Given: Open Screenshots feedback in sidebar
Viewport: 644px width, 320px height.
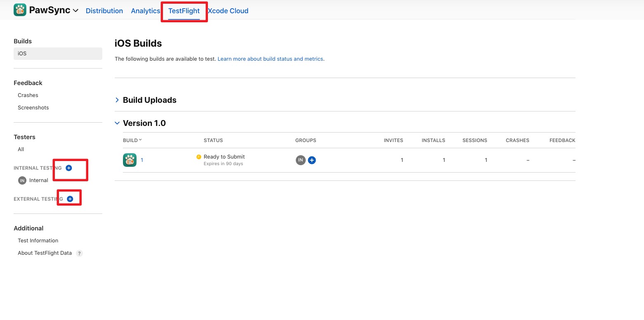Looking at the screenshot, I should [33, 108].
